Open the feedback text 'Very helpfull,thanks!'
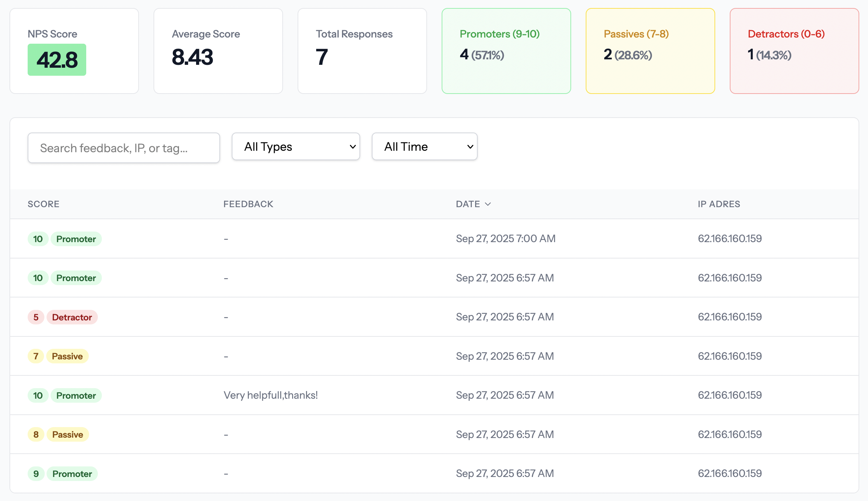The image size is (868, 501). point(271,395)
